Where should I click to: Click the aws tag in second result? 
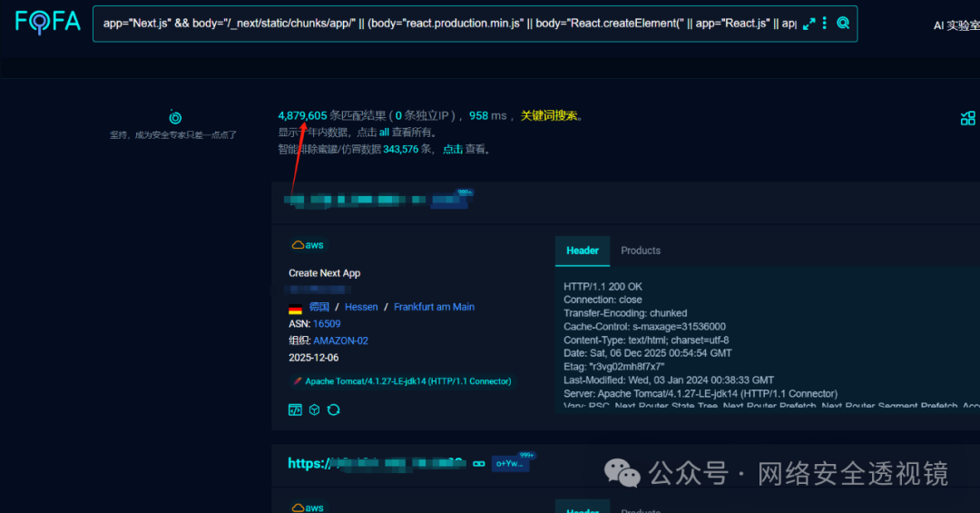[x=308, y=508]
